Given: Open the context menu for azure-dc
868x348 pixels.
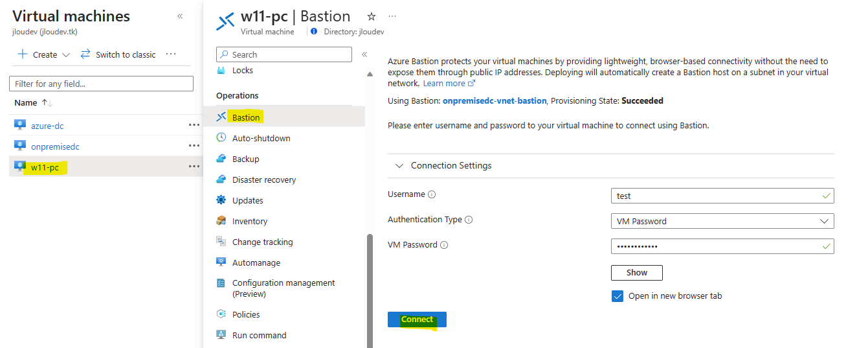Looking at the screenshot, I should point(194,125).
